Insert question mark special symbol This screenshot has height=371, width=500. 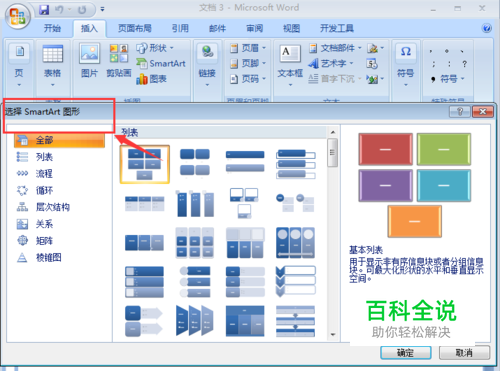pos(464,64)
